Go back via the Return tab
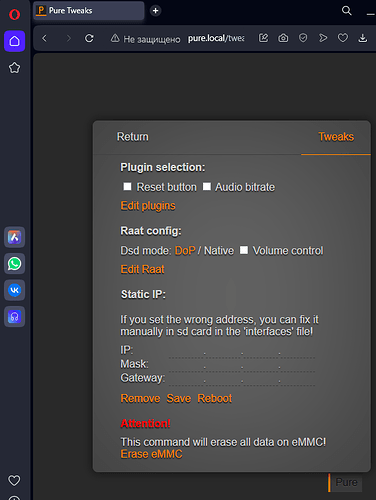376x500 pixels. (133, 137)
